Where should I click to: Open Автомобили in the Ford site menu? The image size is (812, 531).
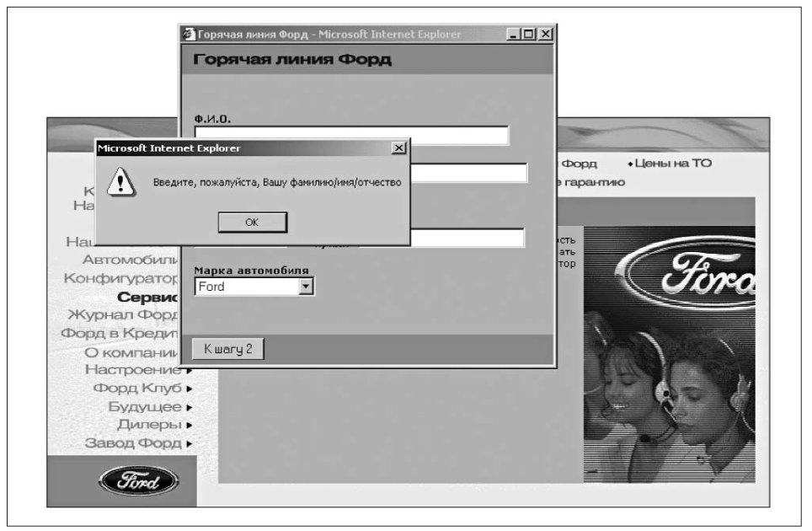click(x=130, y=259)
